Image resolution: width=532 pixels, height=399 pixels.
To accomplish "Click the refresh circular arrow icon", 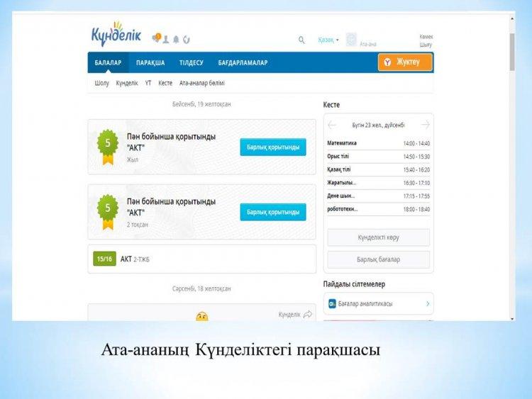I will click(187, 40).
